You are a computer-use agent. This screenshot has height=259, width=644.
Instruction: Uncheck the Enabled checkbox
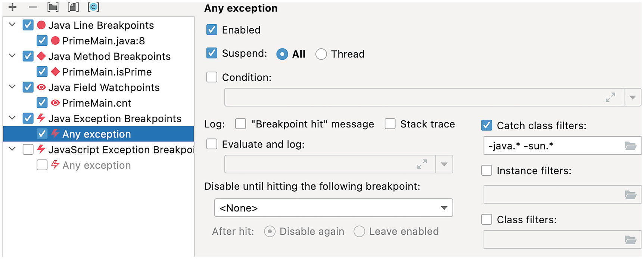[212, 30]
